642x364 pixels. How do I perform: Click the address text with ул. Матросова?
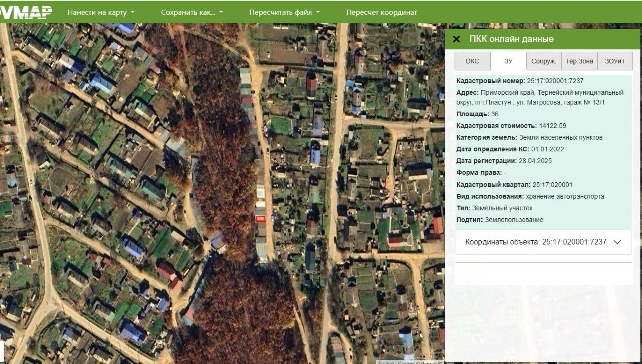pos(540,97)
